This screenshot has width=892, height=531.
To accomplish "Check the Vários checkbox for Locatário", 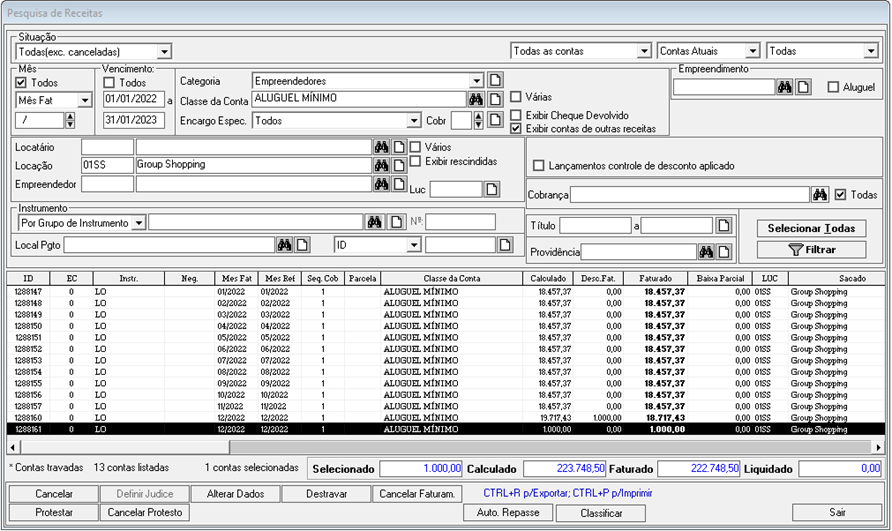I will [415, 147].
